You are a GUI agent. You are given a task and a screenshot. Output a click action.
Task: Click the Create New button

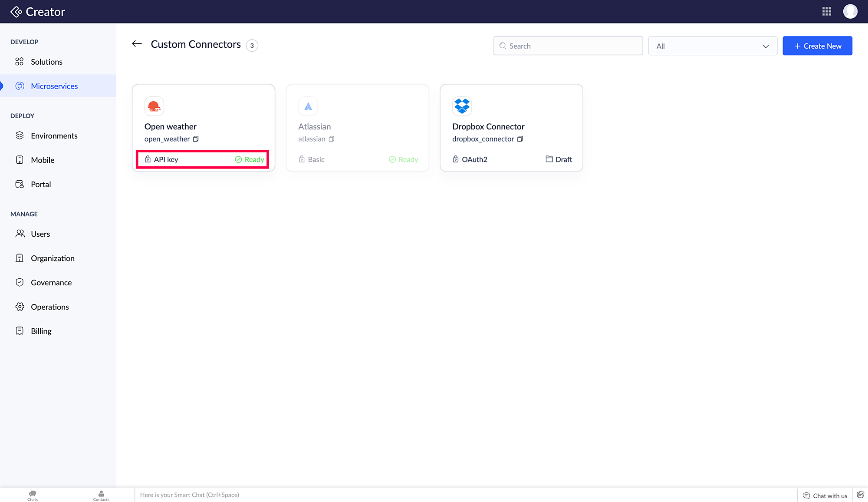coord(817,46)
